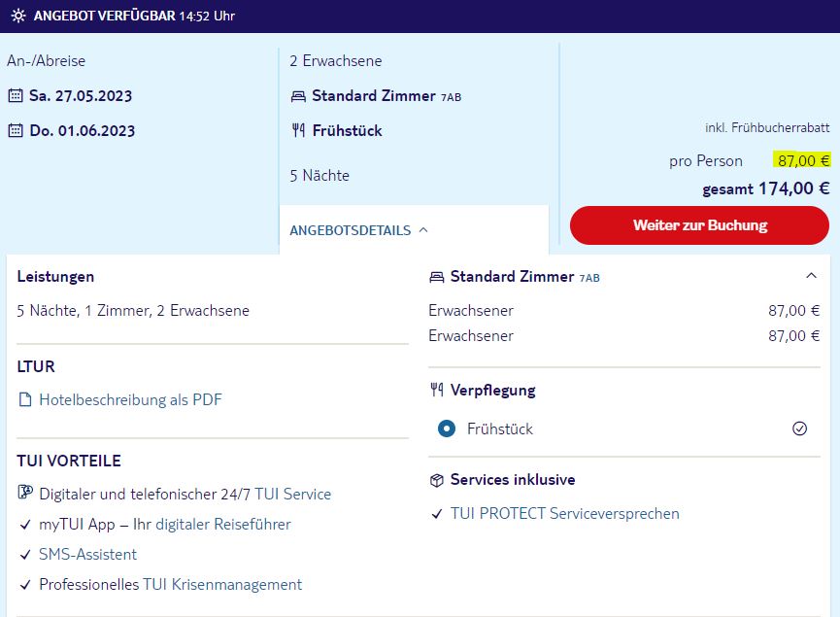
Task: Click the 7AB room code in the summary
Action: [451, 97]
